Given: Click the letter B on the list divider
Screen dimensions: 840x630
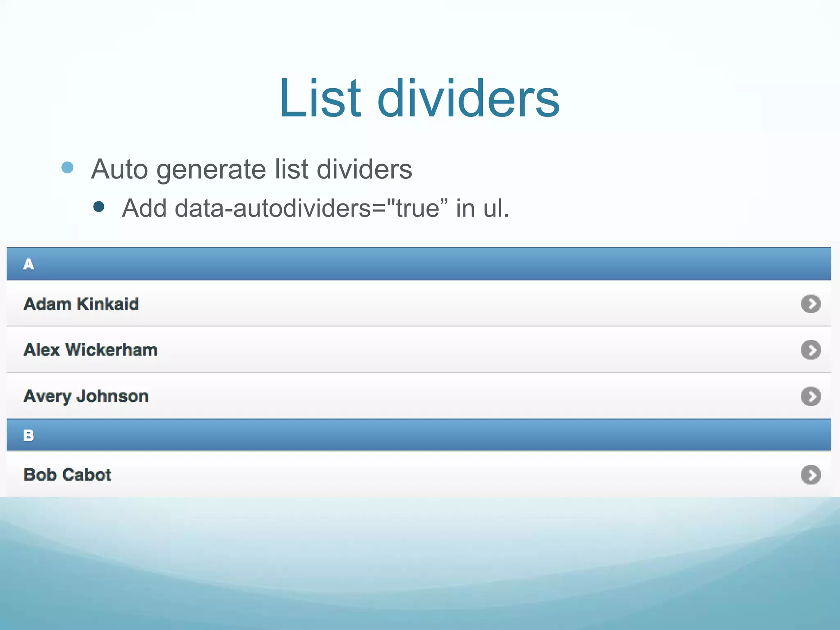Looking at the screenshot, I should click(x=28, y=435).
